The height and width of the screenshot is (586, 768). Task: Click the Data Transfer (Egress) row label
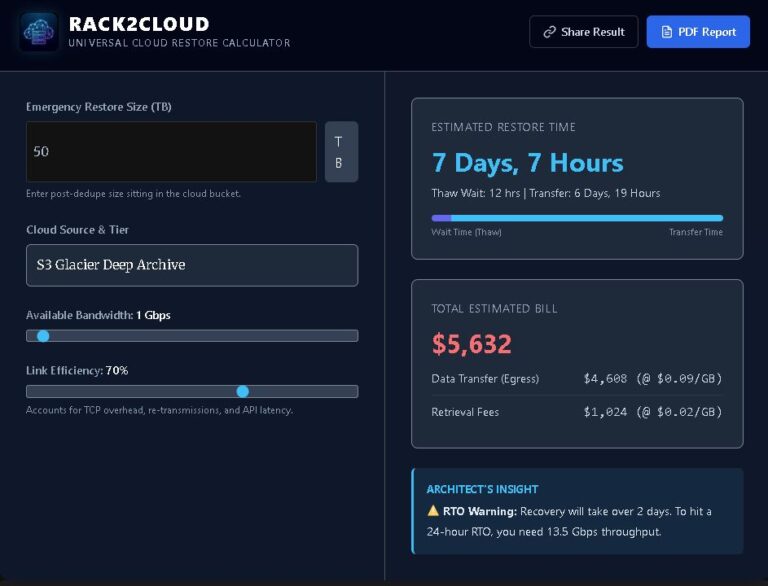(485, 379)
